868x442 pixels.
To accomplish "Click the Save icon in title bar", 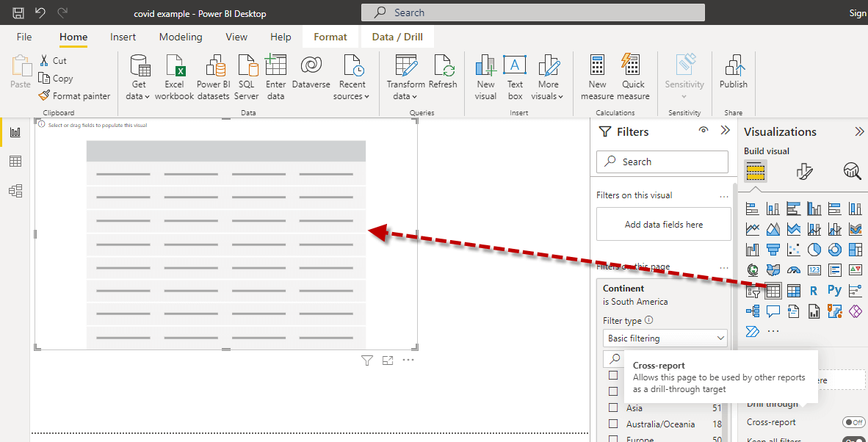I will tap(18, 12).
